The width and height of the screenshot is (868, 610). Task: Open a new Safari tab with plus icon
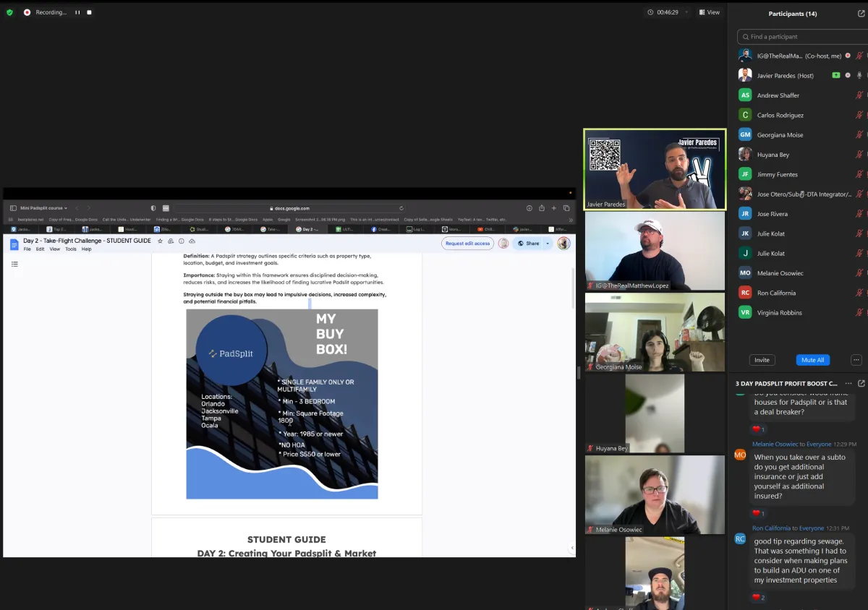(554, 208)
